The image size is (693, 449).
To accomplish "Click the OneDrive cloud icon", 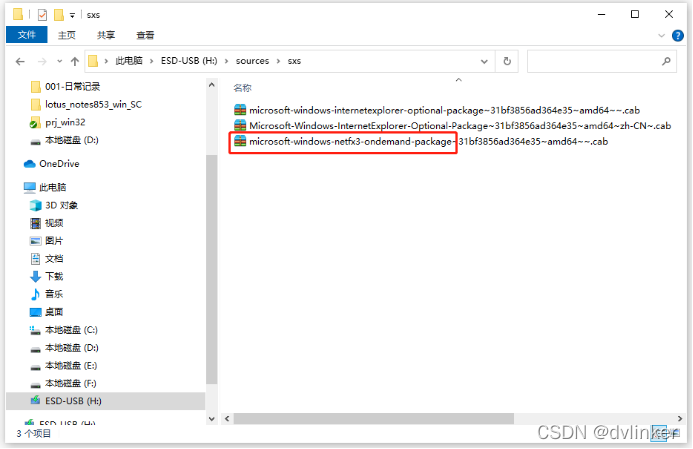I will tap(30, 164).
